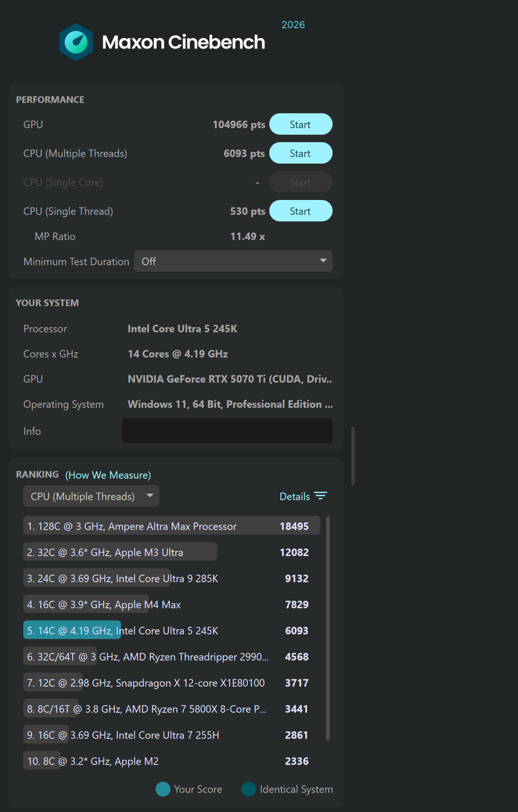
Task: Click the Windows 11 operating system value
Action: click(230, 404)
